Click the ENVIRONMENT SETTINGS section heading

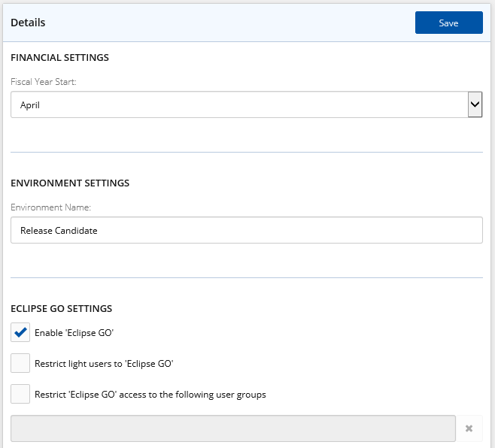coord(70,183)
